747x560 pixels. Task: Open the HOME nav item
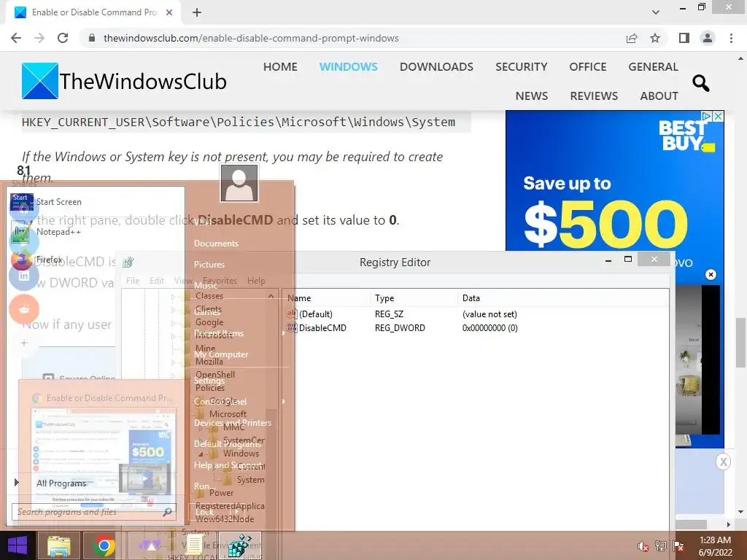pos(280,66)
